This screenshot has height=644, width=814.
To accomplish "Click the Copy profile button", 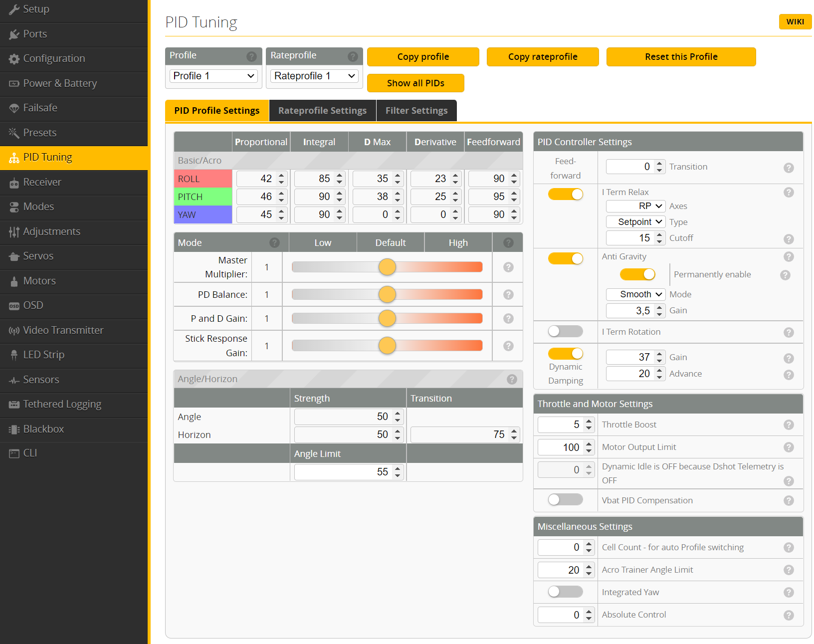I will click(x=423, y=57).
